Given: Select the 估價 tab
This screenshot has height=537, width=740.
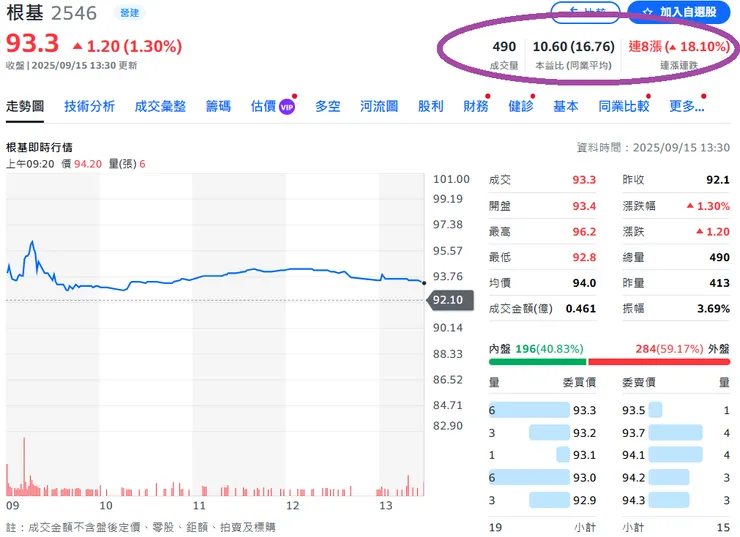Looking at the screenshot, I should (x=263, y=106).
